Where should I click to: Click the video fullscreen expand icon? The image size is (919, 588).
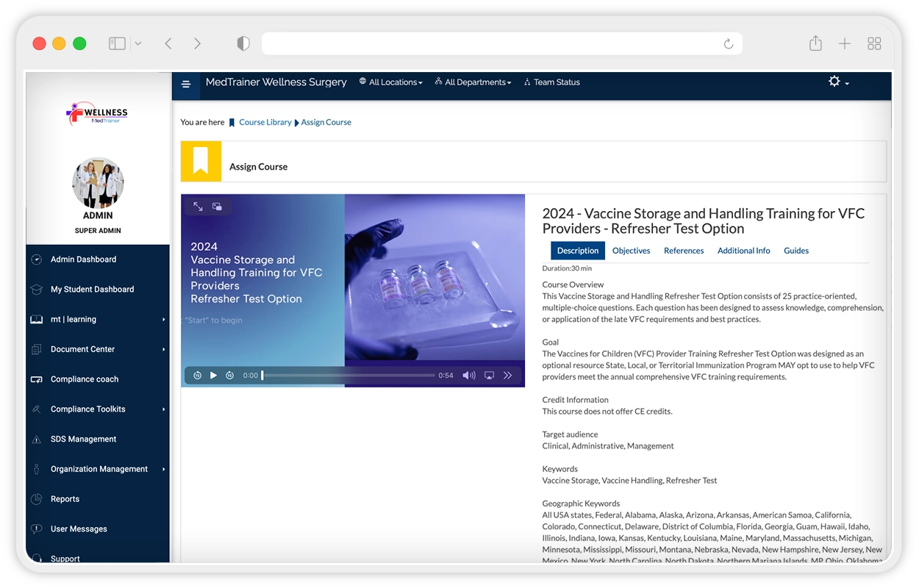point(198,207)
